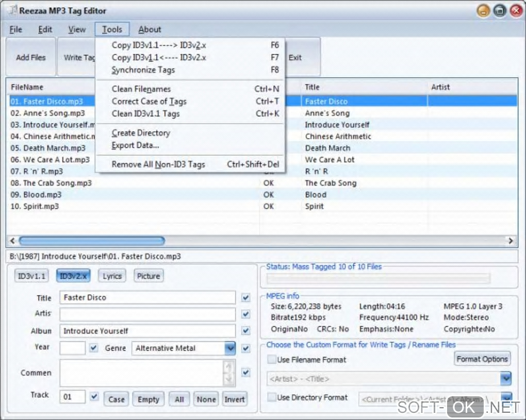Switch to the ID3v2.x tab
This screenshot has height=420, width=526.
73,276
